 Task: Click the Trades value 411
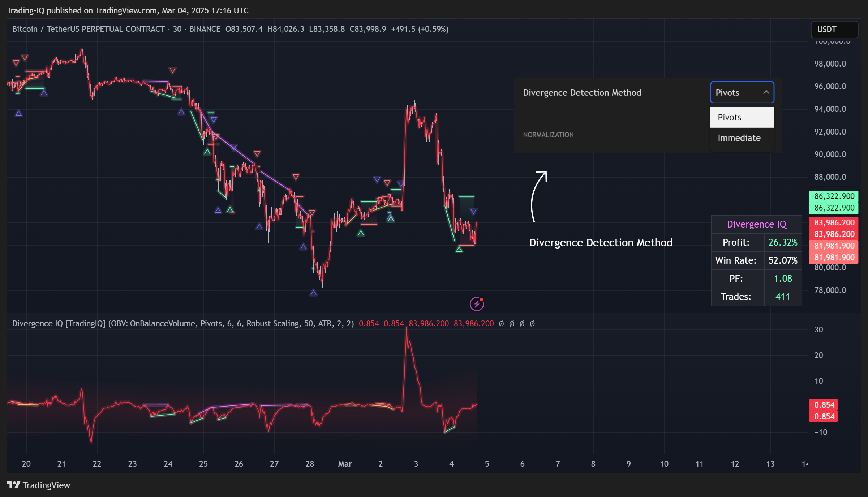pyautogui.click(x=783, y=297)
